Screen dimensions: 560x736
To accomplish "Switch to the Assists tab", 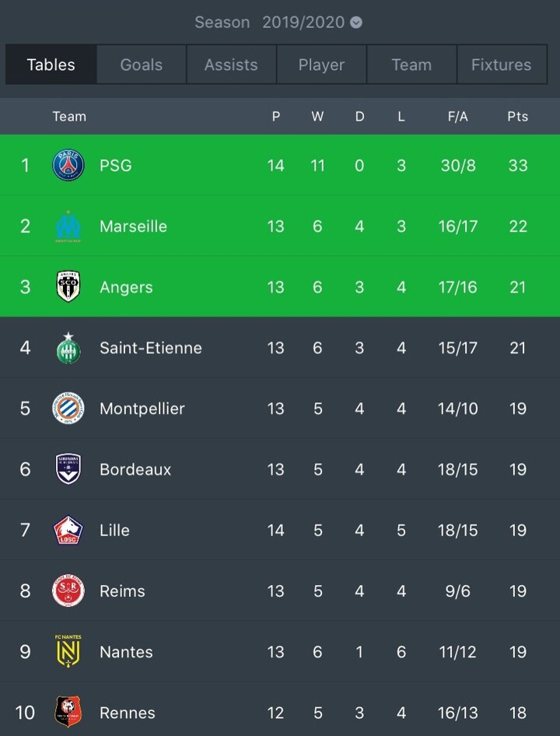I will (x=232, y=65).
